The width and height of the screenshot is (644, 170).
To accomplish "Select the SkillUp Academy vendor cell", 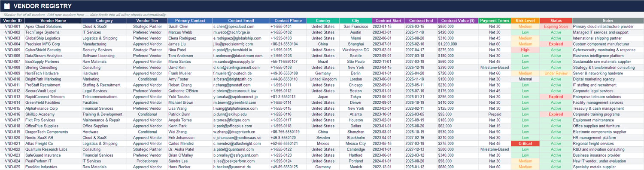I will click(53, 114).
